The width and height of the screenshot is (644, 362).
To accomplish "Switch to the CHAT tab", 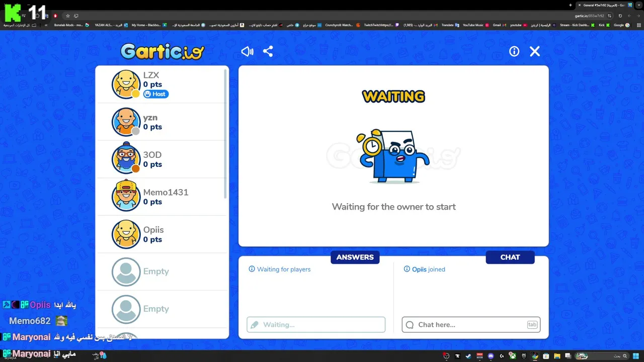I will pos(510,257).
